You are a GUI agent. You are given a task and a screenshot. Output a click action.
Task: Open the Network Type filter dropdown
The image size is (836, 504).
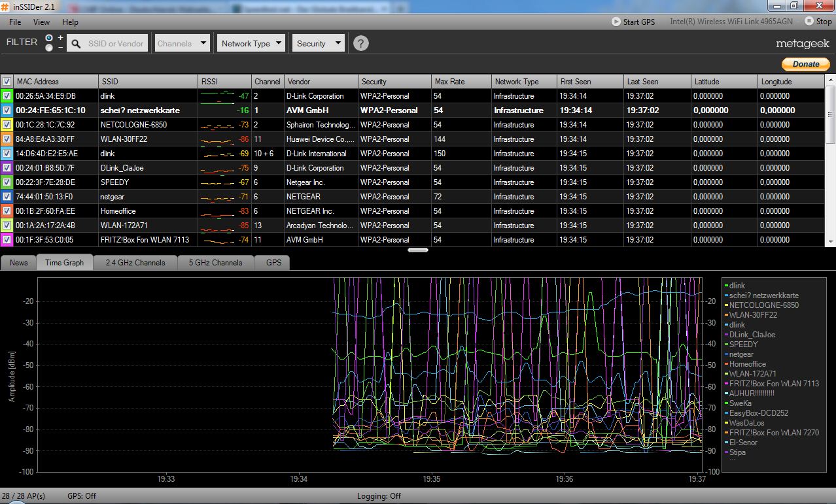point(251,44)
